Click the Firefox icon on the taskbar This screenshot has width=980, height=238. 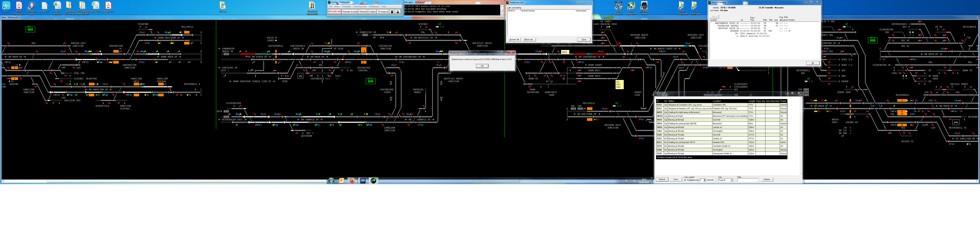point(352,181)
